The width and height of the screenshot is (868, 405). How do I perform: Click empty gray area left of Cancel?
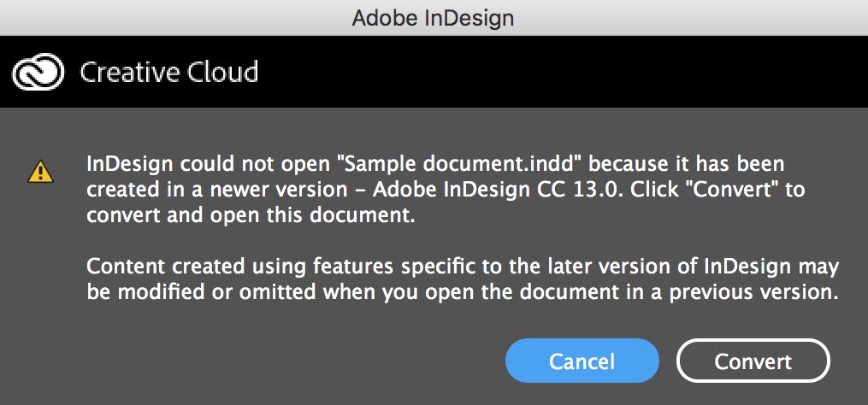(x=257, y=361)
